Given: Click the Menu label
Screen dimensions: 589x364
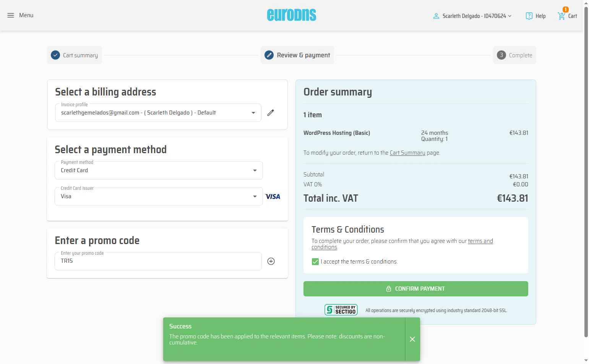Looking at the screenshot, I should tap(26, 15).
